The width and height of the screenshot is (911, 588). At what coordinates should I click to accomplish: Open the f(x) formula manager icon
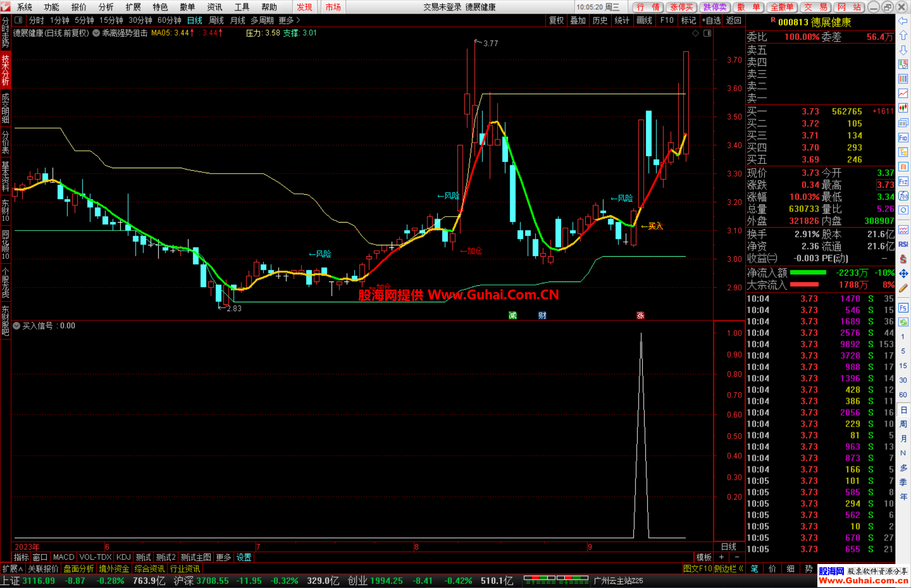(x=903, y=196)
